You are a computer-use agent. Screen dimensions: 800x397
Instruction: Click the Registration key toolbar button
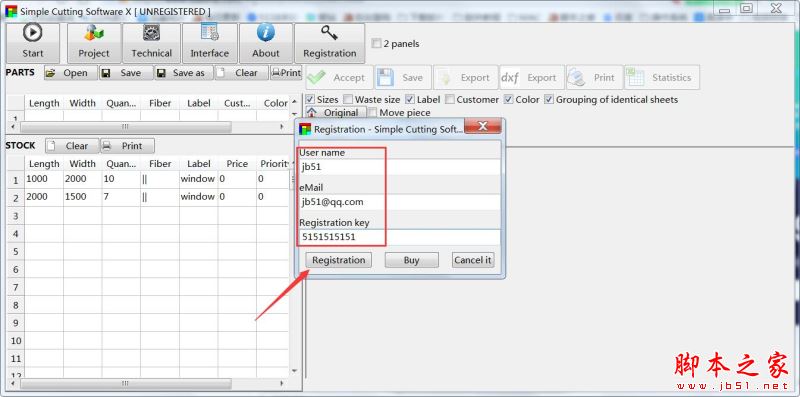coord(330,43)
